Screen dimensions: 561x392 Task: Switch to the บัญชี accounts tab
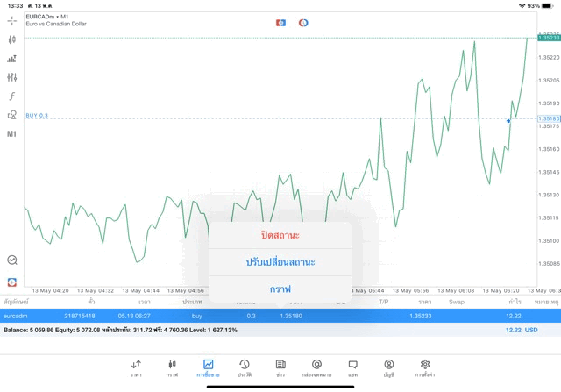point(388,367)
